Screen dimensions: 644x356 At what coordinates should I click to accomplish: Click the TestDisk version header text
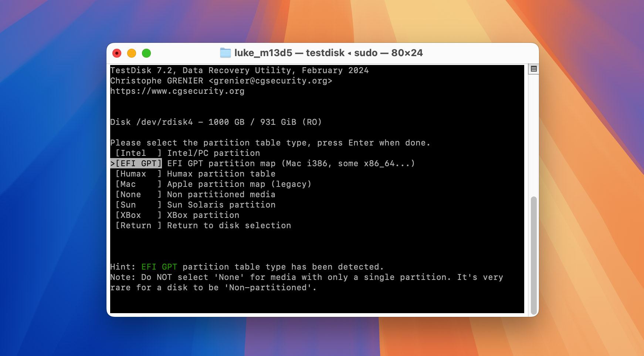pyautogui.click(x=240, y=70)
